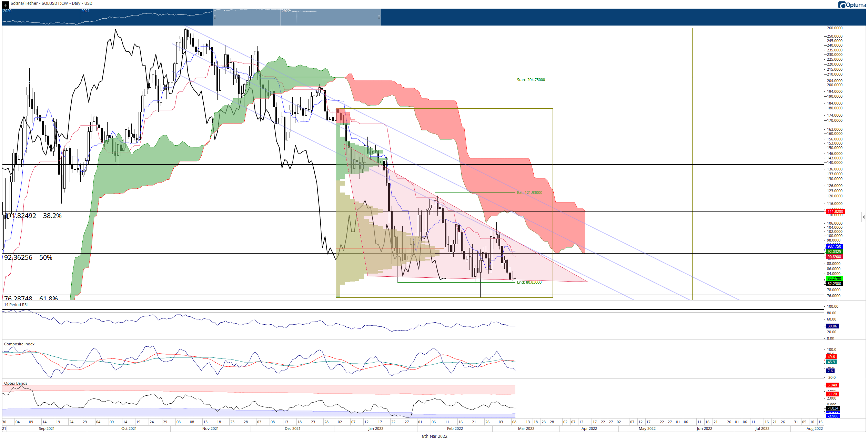Image resolution: width=868 pixels, height=443 pixels.
Task: Click the bright green 82.2700 price tag
Action: 834,278
